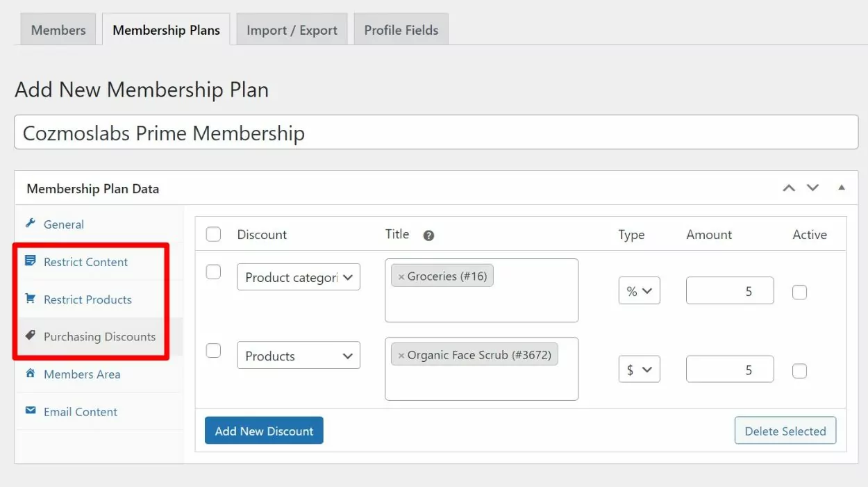Click the Title help question mark icon

(428, 236)
